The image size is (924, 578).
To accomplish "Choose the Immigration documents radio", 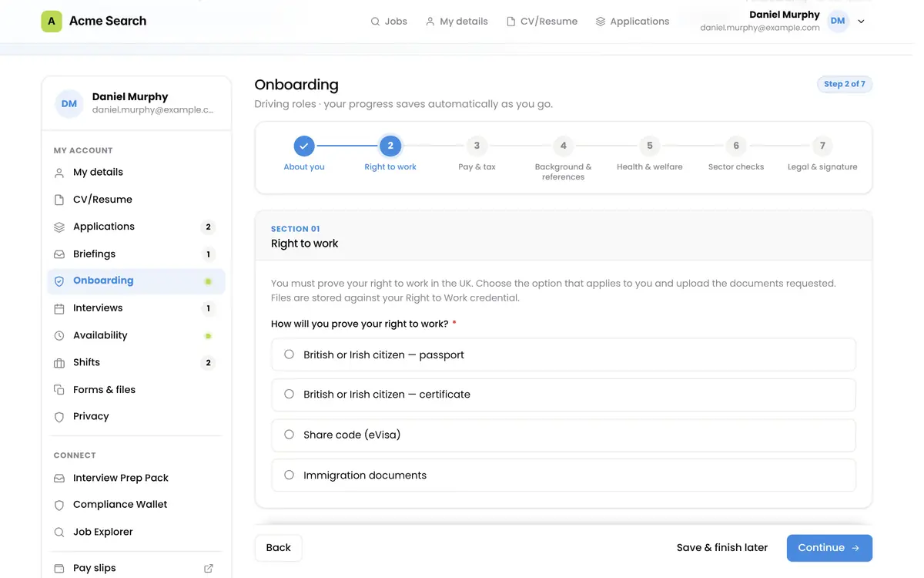I will point(290,476).
